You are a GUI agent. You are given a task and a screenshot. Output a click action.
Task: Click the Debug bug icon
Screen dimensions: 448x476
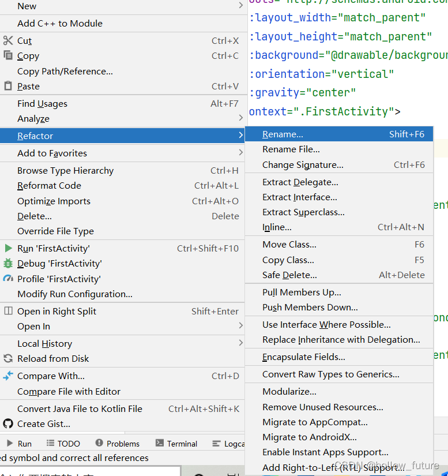[x=8, y=263]
